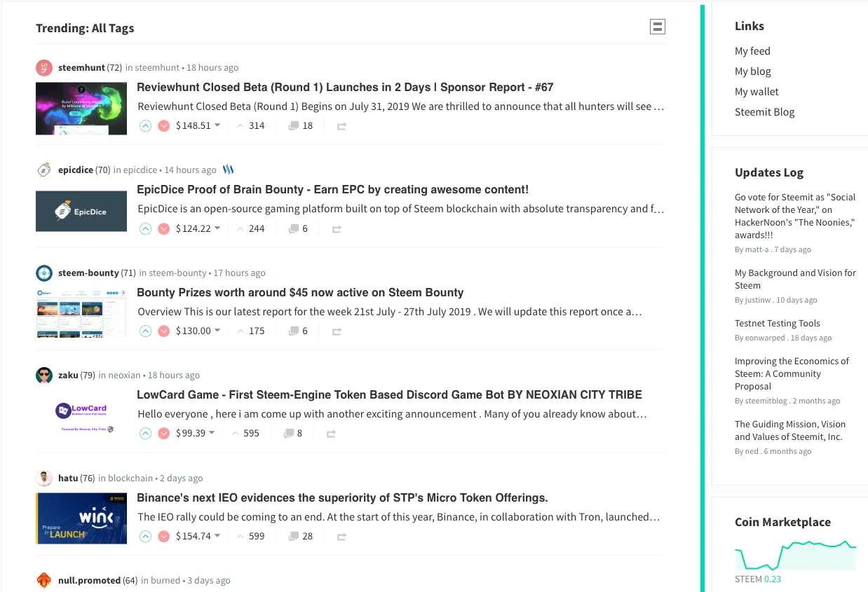Image resolution: width=868 pixels, height=592 pixels.
Task: Open Binance's next IEO post title
Action: tap(342, 497)
